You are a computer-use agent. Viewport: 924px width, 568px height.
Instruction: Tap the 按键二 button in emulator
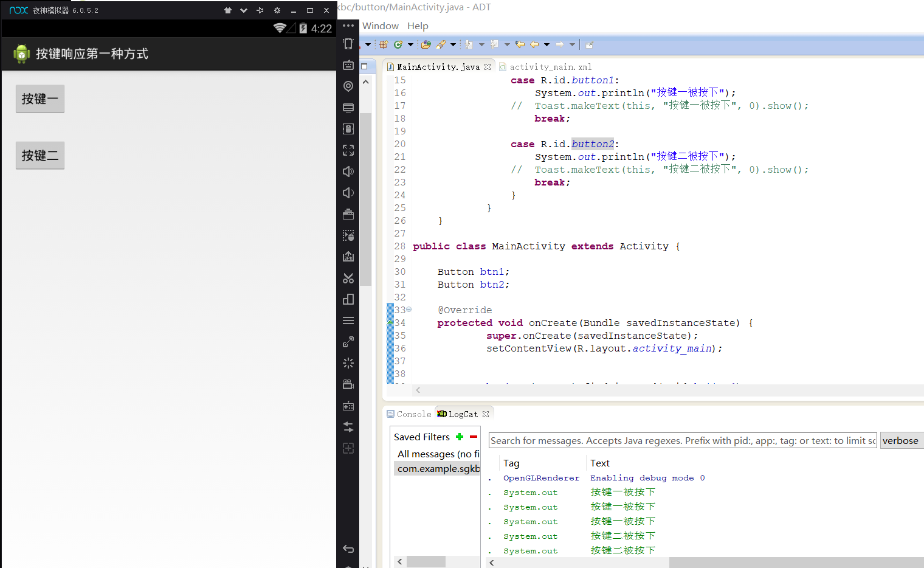(x=40, y=155)
